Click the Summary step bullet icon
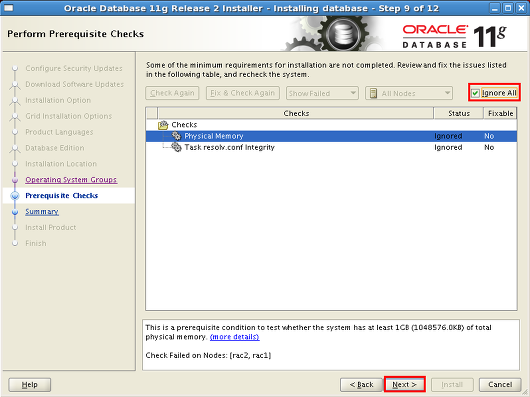This screenshot has height=397, width=530. (x=15, y=212)
